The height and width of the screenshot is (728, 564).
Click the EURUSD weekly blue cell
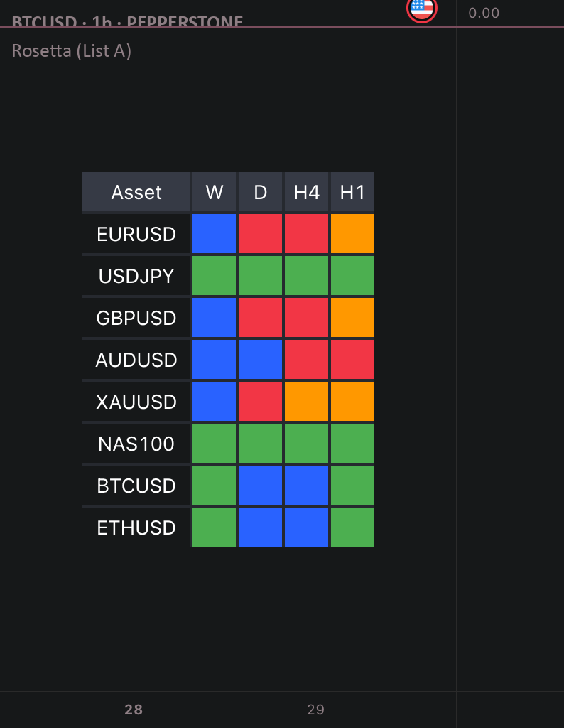[x=214, y=233]
